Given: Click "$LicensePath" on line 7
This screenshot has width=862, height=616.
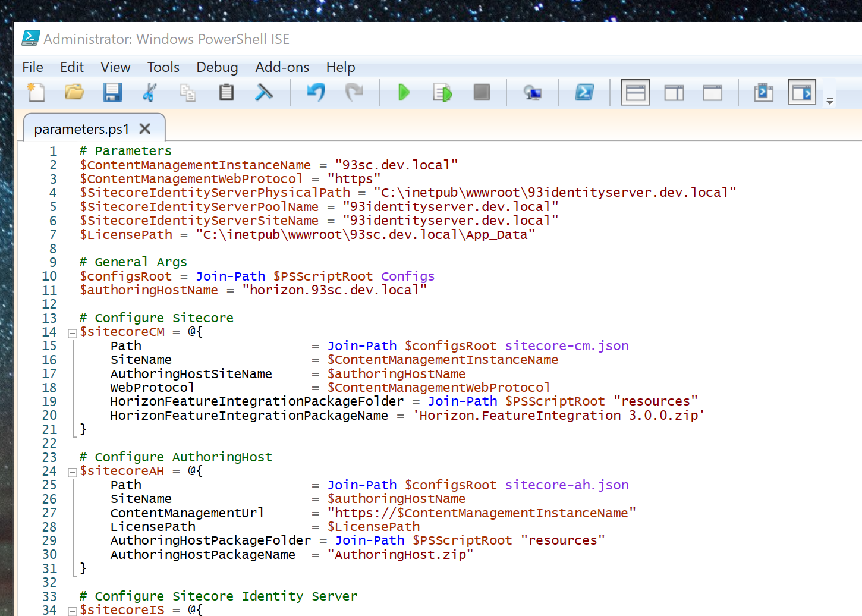Looking at the screenshot, I should coord(126,234).
